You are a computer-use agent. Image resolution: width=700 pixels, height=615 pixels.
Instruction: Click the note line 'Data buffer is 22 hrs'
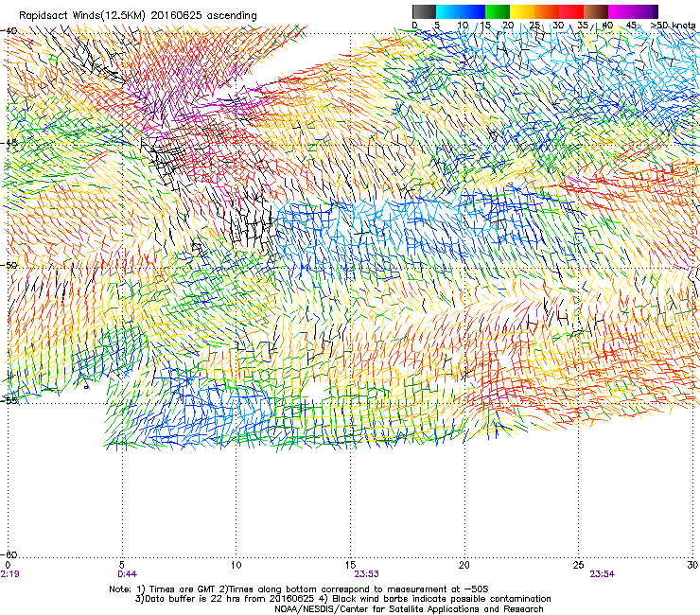pyautogui.click(x=342, y=599)
